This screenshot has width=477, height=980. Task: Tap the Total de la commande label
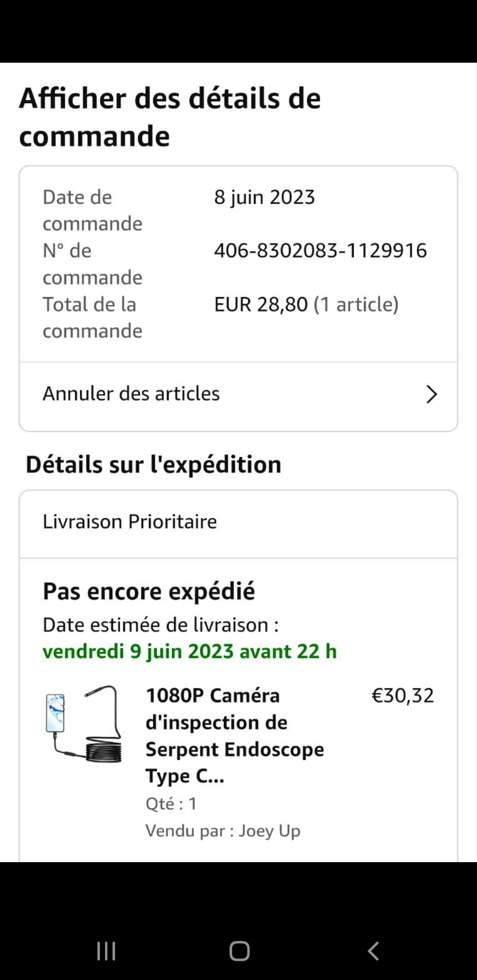pyautogui.click(x=92, y=318)
